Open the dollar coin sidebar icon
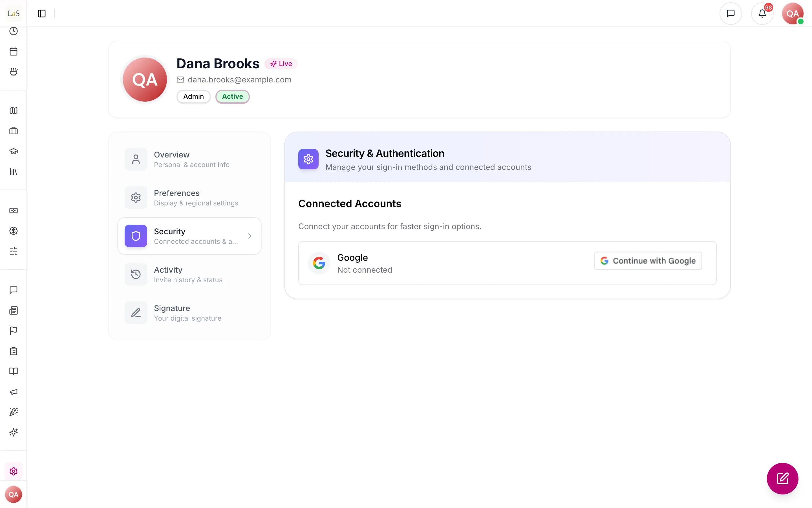 click(14, 231)
